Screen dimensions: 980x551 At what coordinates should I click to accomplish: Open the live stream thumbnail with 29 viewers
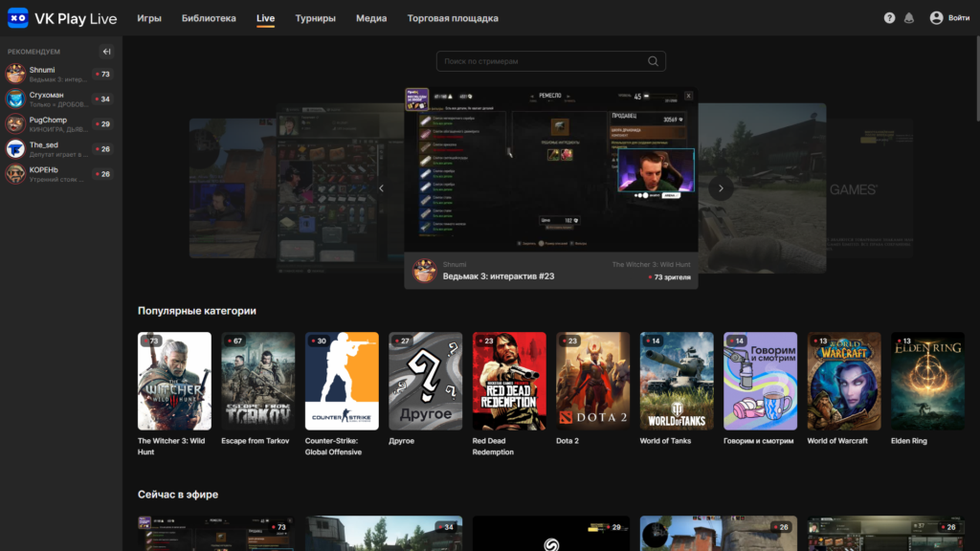(551, 534)
